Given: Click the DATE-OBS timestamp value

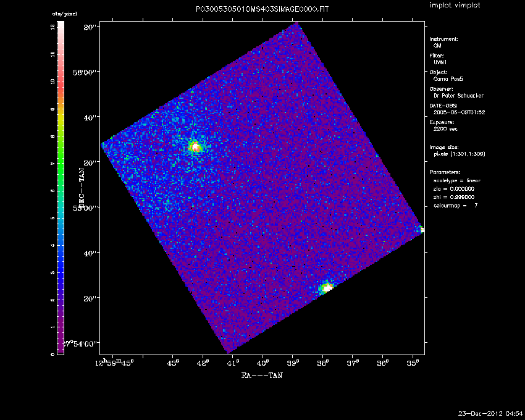Looking at the screenshot, I should click(458, 112).
